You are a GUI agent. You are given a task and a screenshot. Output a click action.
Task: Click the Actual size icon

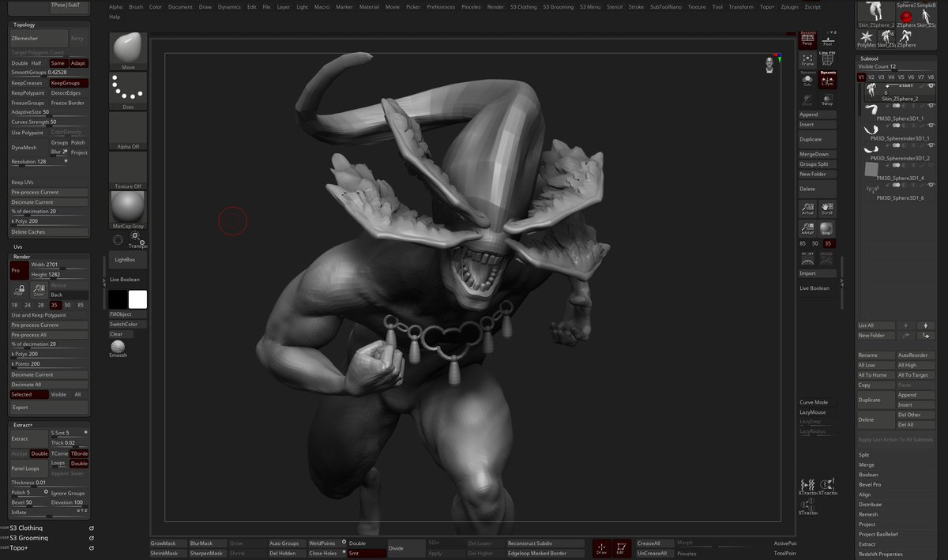pos(807,209)
